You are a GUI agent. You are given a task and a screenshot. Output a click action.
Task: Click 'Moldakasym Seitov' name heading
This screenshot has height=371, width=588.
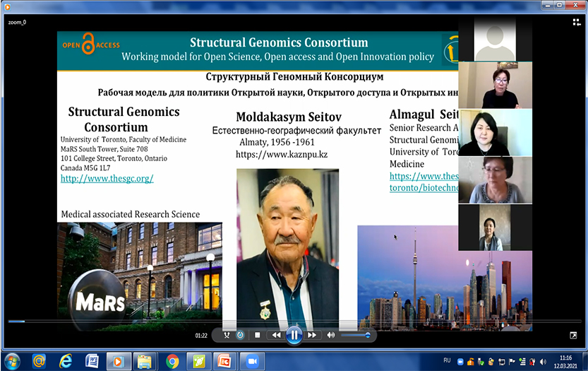(x=289, y=117)
